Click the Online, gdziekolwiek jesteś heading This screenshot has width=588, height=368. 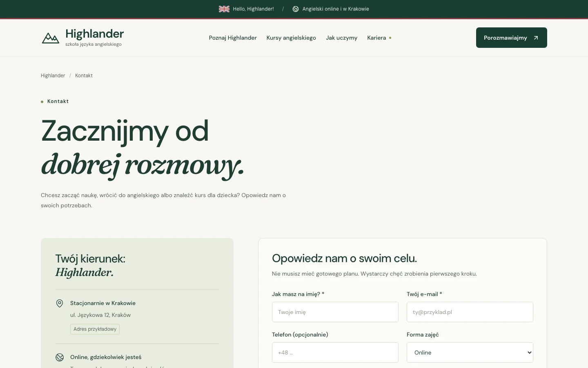pyautogui.click(x=106, y=357)
